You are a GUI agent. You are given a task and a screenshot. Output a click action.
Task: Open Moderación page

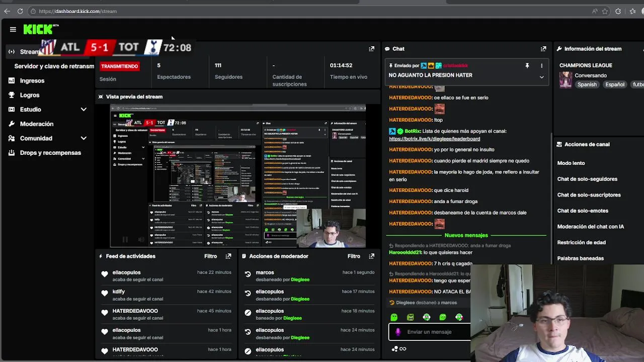[37, 124]
